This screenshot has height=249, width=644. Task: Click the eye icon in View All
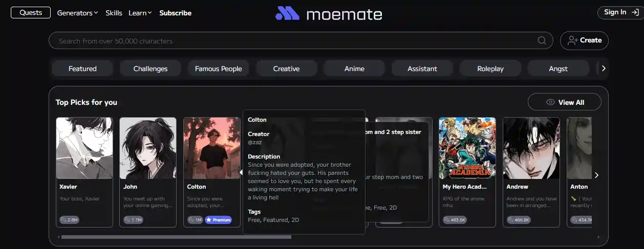click(x=551, y=102)
